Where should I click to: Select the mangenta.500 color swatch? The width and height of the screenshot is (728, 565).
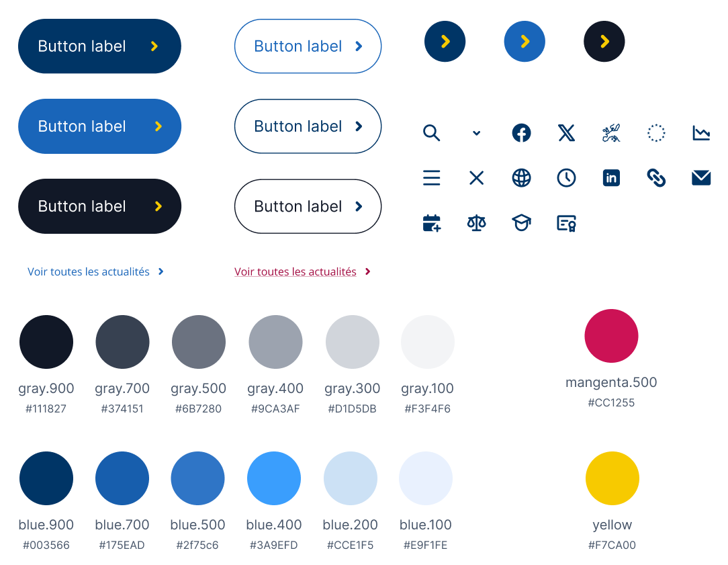click(611, 335)
